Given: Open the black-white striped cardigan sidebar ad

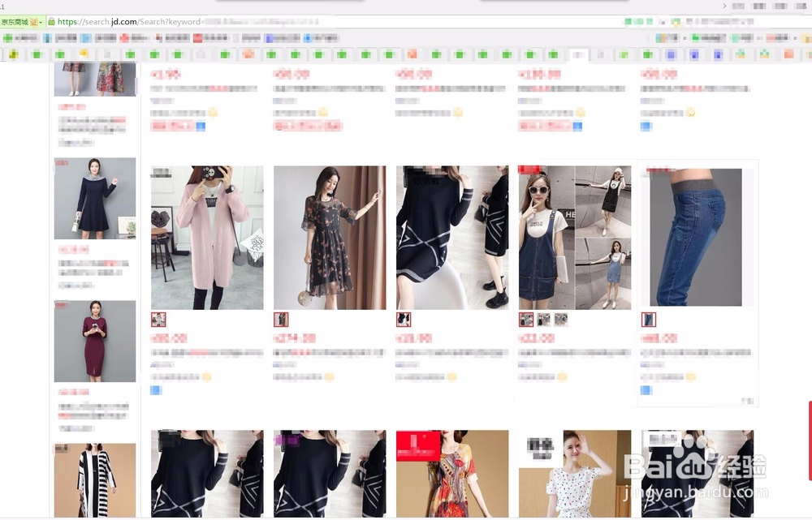Looking at the screenshot, I should [x=95, y=479].
